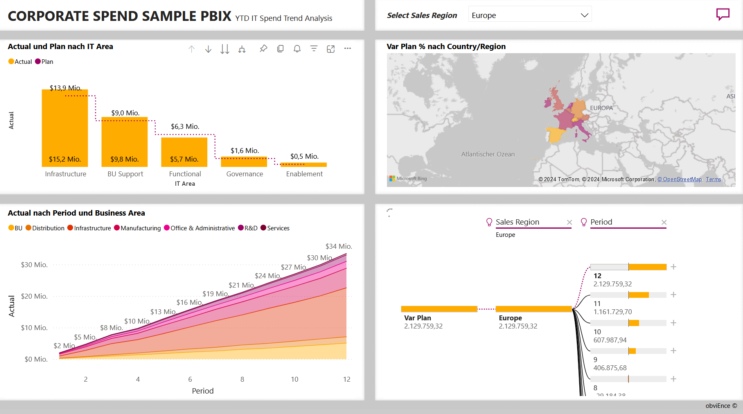Open the map Terms link
This screenshot has width=743, height=414.
[x=713, y=179]
